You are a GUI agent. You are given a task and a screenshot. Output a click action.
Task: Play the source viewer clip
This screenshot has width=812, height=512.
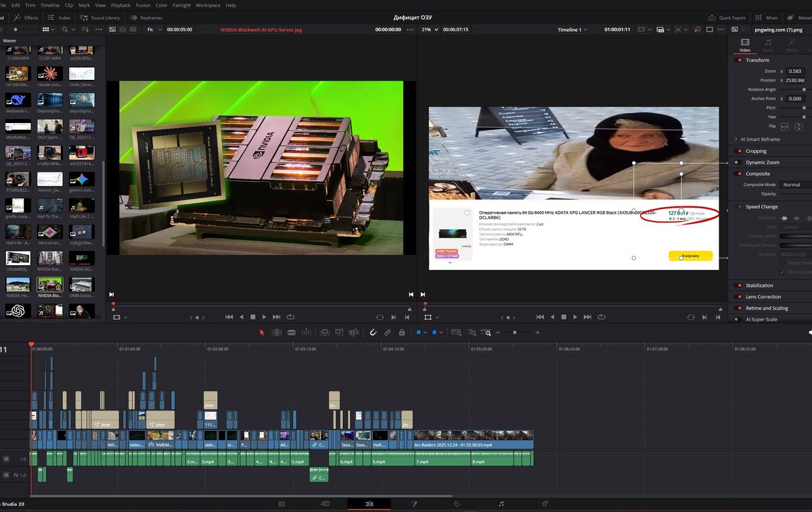tap(264, 317)
